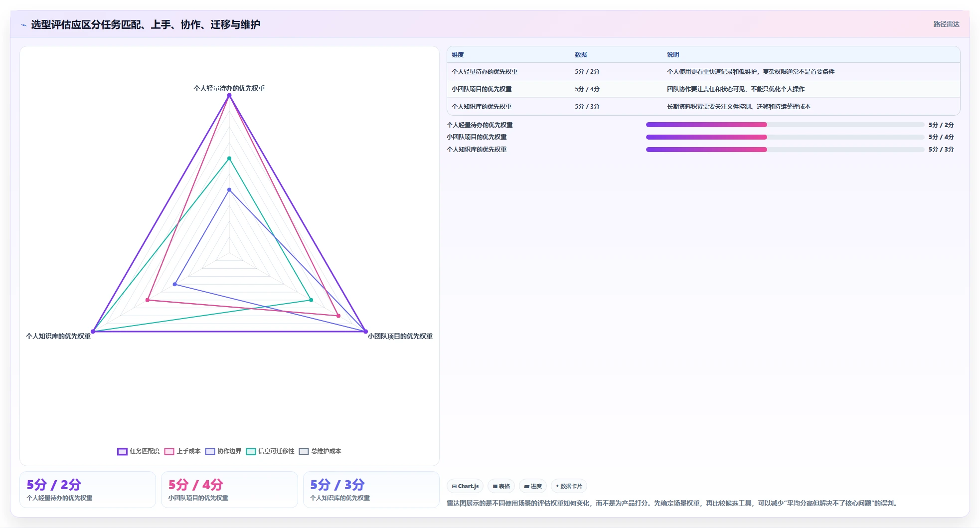Select table cell 小团队项目的优先权重
This screenshot has width=980, height=528.
point(482,89)
